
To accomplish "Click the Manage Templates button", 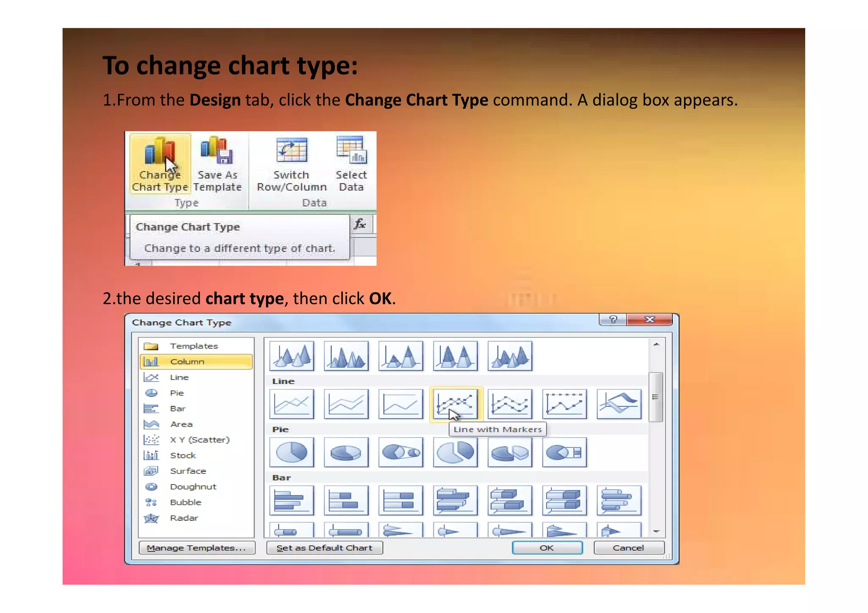I will [197, 548].
